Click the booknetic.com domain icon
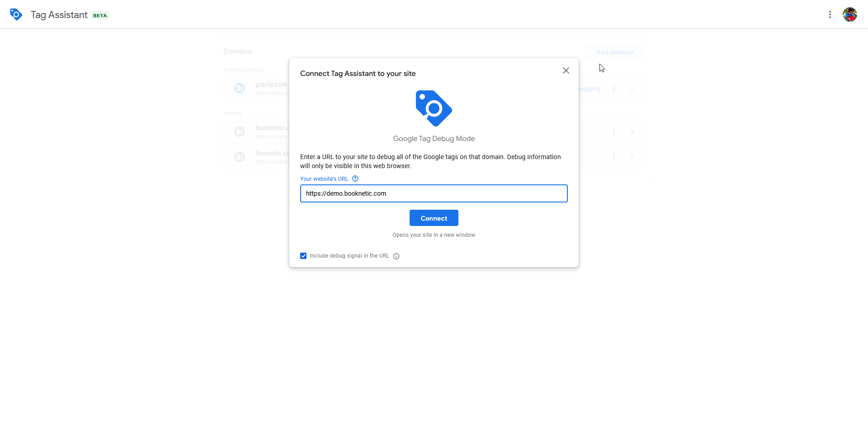Image resolution: width=868 pixels, height=428 pixels. coord(240,132)
